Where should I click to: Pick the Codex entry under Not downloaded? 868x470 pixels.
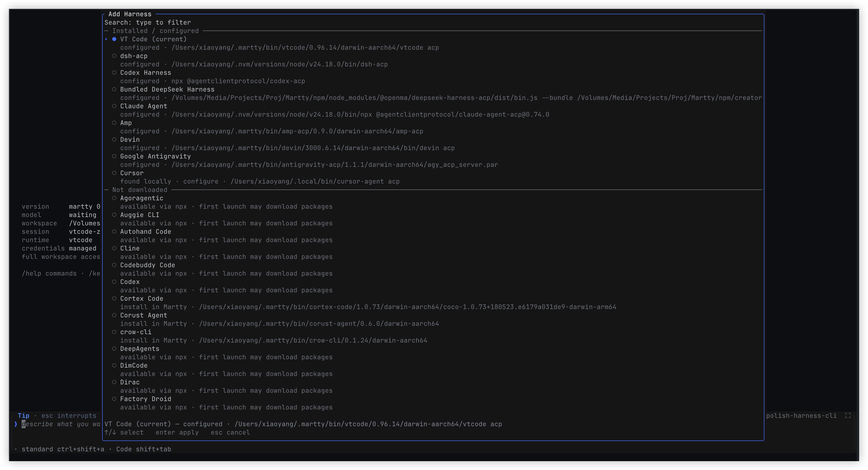(x=130, y=282)
